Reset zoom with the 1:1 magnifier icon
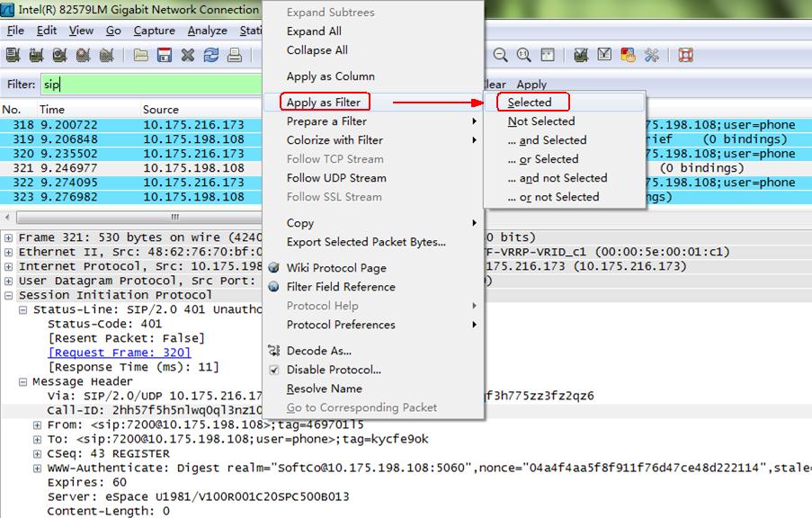Image resolution: width=812 pixels, height=518 pixels. tap(523, 55)
